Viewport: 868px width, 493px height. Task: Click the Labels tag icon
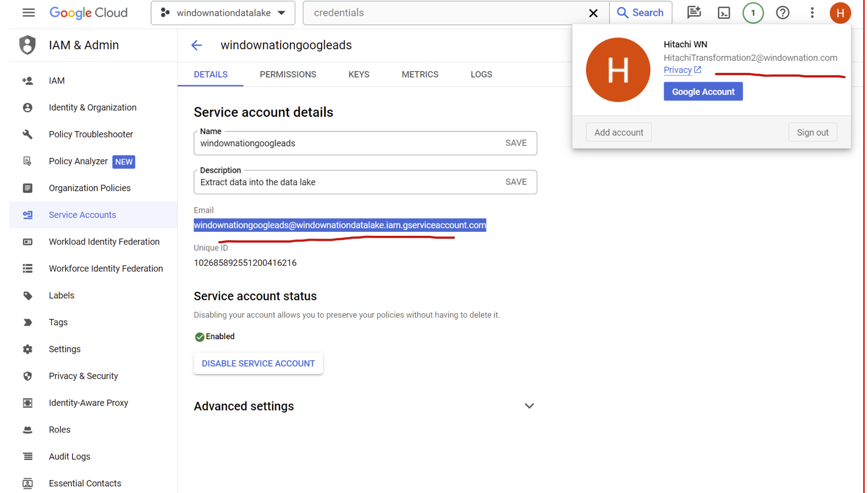point(28,295)
